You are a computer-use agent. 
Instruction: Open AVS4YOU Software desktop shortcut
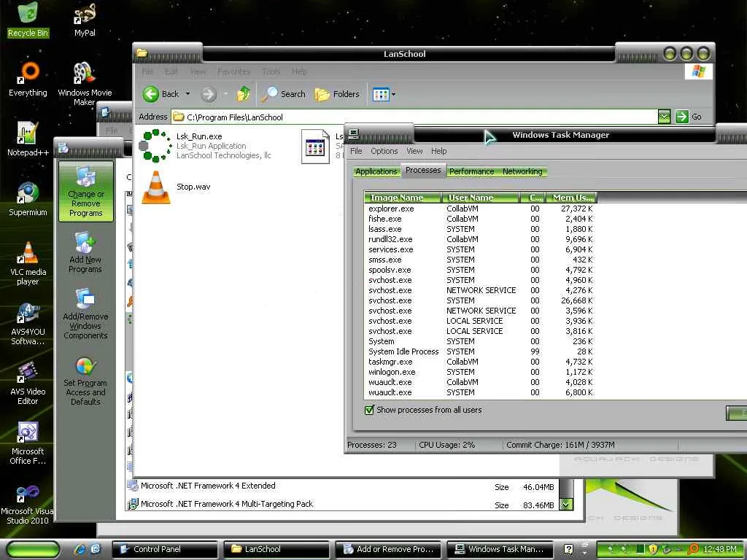pyautogui.click(x=28, y=323)
